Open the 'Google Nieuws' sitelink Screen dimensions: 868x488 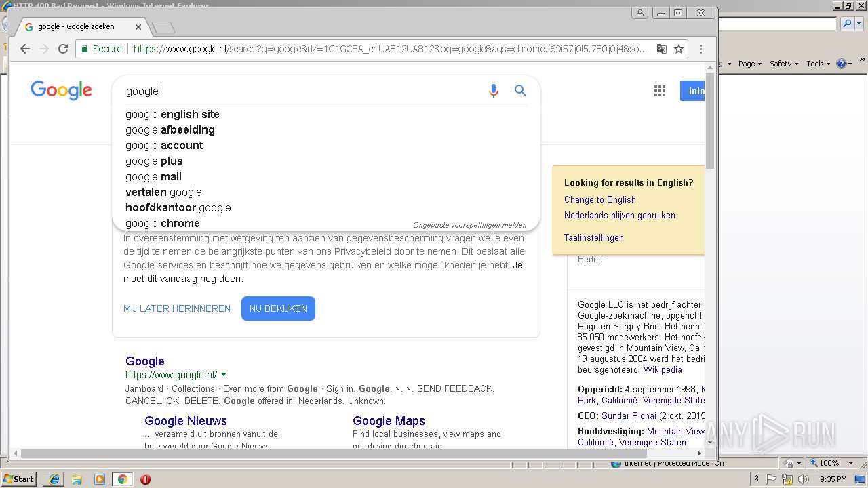click(x=186, y=421)
